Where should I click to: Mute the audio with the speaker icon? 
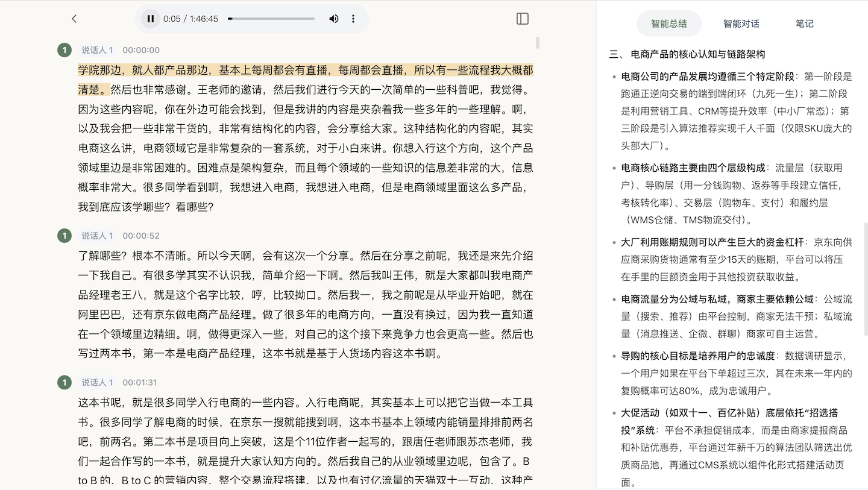333,19
